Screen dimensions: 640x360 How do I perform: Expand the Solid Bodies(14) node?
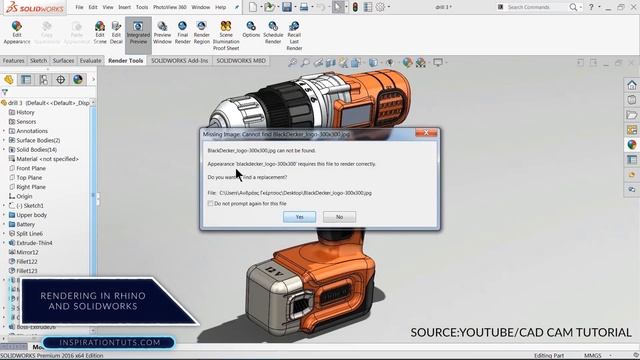4,150
